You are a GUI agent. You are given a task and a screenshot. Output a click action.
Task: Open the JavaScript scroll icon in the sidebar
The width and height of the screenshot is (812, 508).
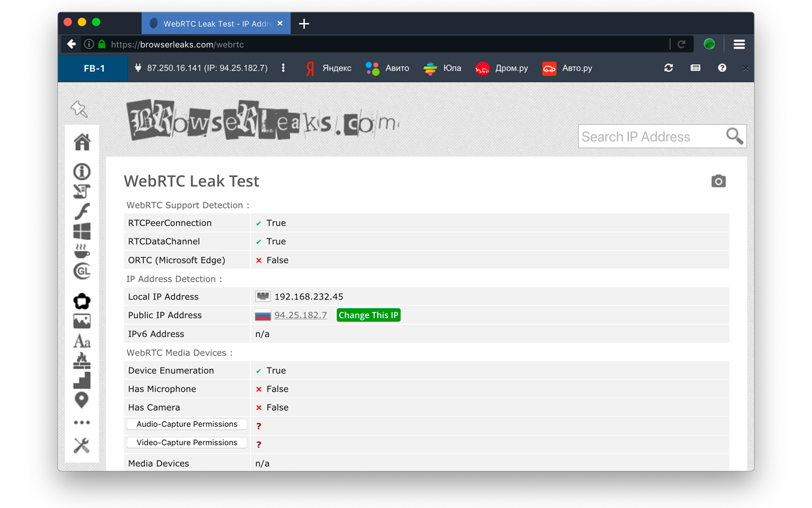click(82, 191)
